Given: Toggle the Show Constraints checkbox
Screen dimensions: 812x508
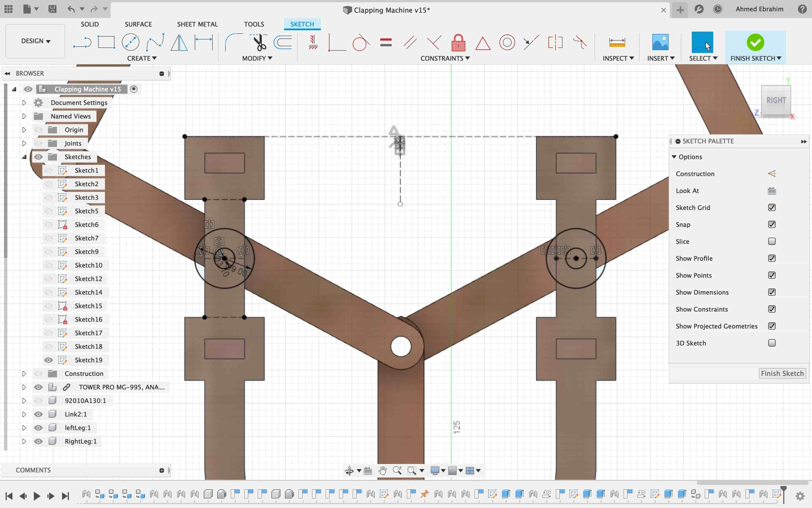Looking at the screenshot, I should pyautogui.click(x=772, y=309).
